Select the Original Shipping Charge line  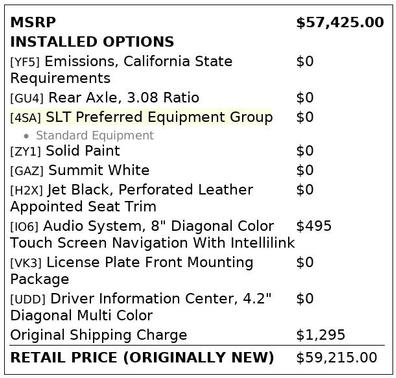99,335
